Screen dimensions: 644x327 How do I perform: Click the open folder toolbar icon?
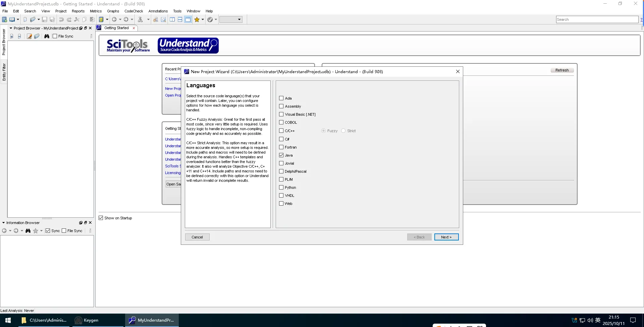point(33,19)
